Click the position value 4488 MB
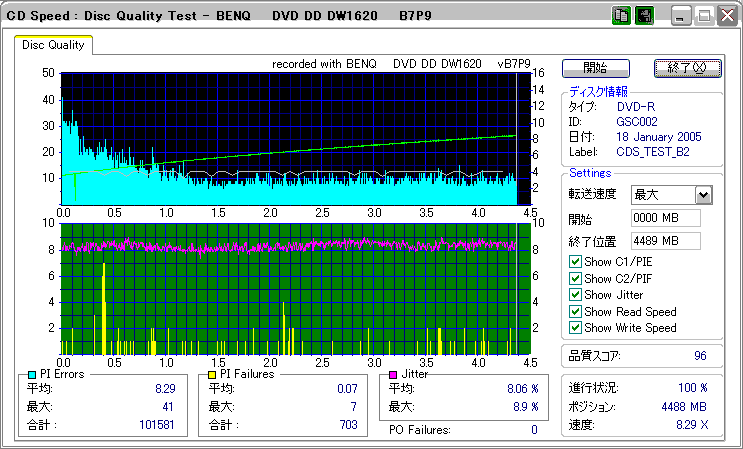 click(x=684, y=406)
